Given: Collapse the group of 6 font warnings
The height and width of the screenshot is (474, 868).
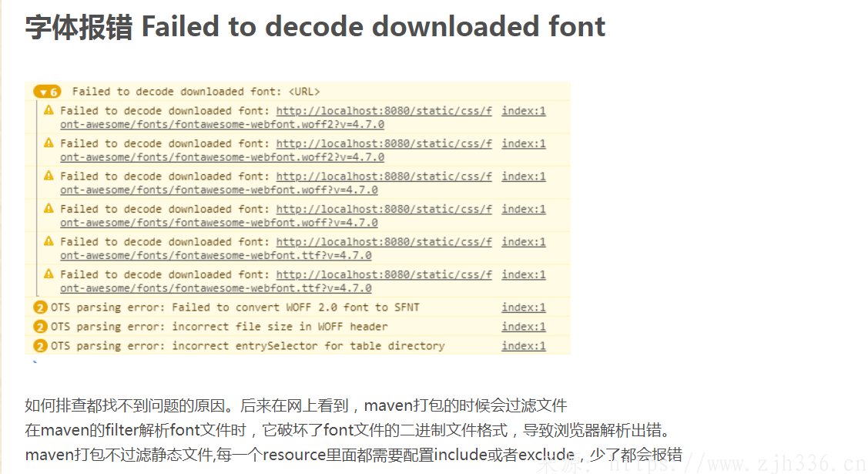Looking at the screenshot, I should pos(43,92).
